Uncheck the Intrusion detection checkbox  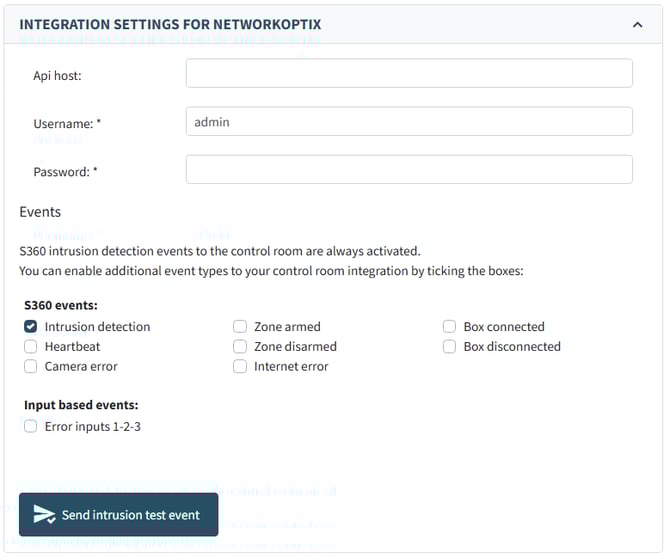pos(31,327)
